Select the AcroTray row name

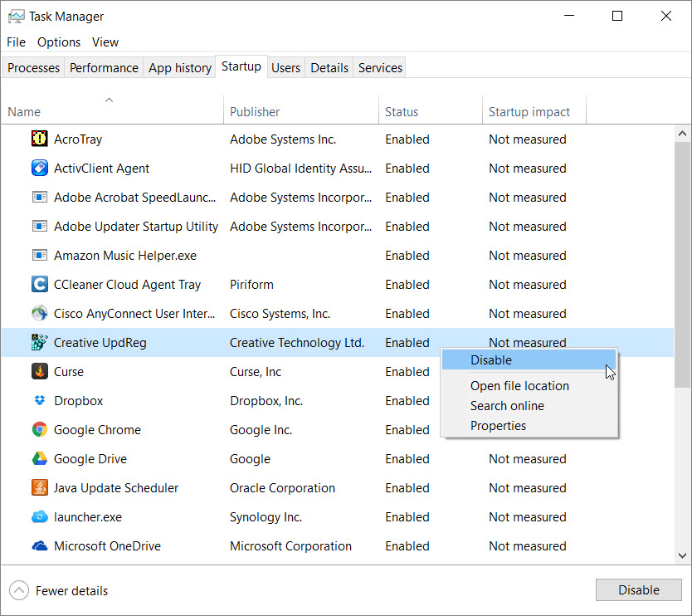pyautogui.click(x=78, y=139)
